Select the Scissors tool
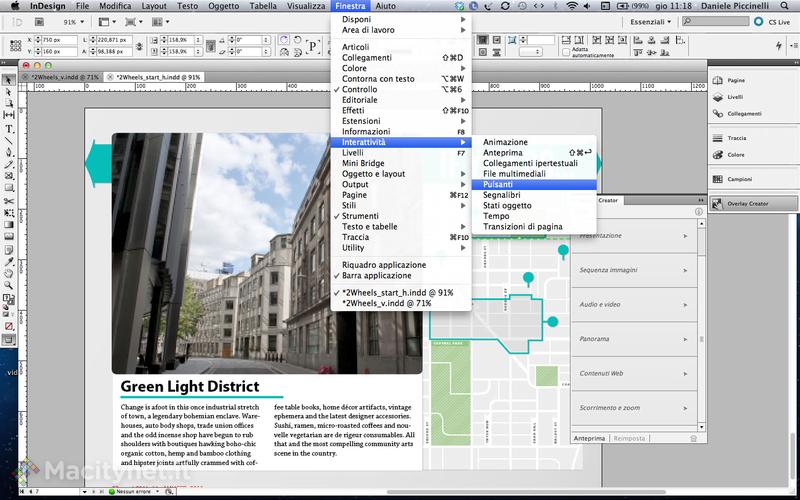Screen dimensions: 800x500 tap(9, 201)
